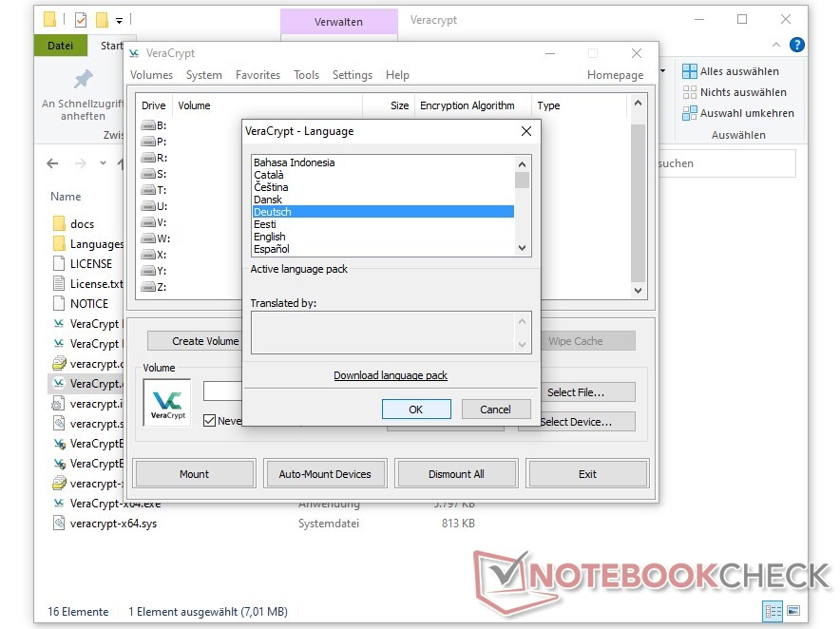Click Auto-Mount Devices button
Screen dimensions: 840x629
(x=325, y=473)
